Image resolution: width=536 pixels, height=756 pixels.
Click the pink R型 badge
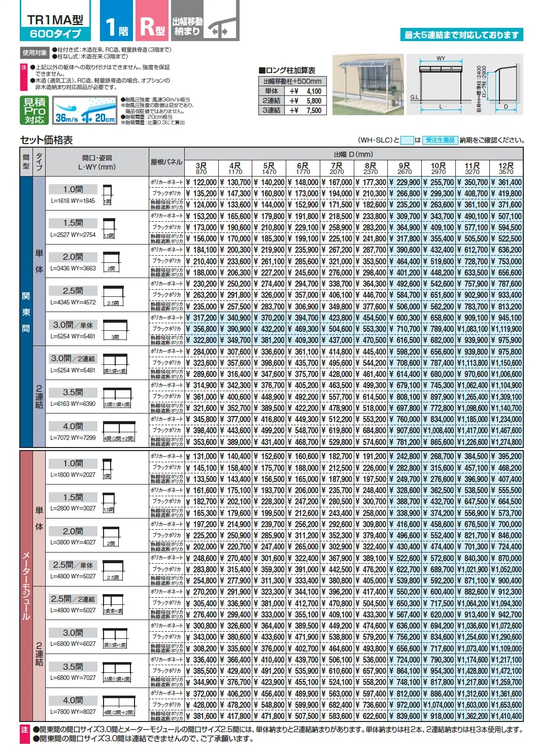[x=152, y=20]
